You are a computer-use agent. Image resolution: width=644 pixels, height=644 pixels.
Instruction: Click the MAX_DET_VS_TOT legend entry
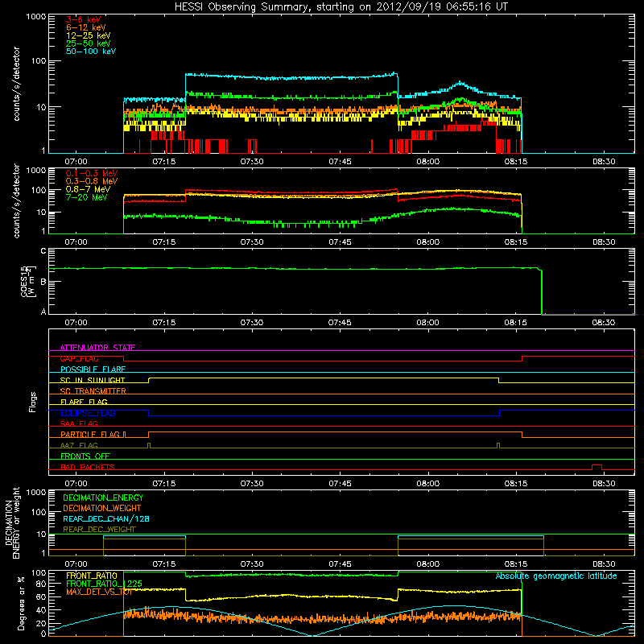tap(99, 592)
